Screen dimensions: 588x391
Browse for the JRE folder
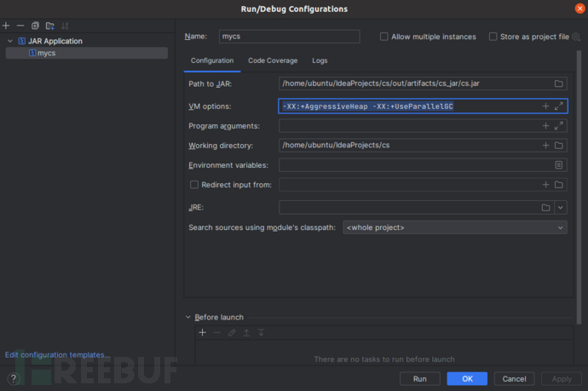tap(545, 207)
